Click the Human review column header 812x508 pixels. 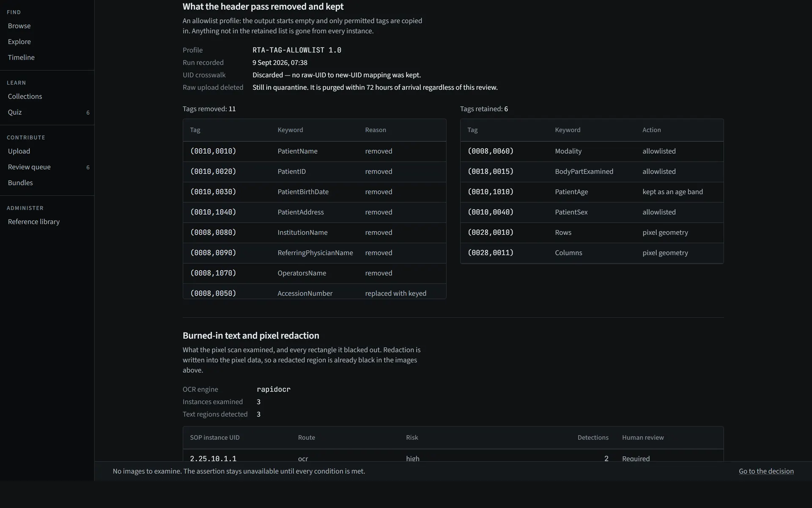coord(643,438)
